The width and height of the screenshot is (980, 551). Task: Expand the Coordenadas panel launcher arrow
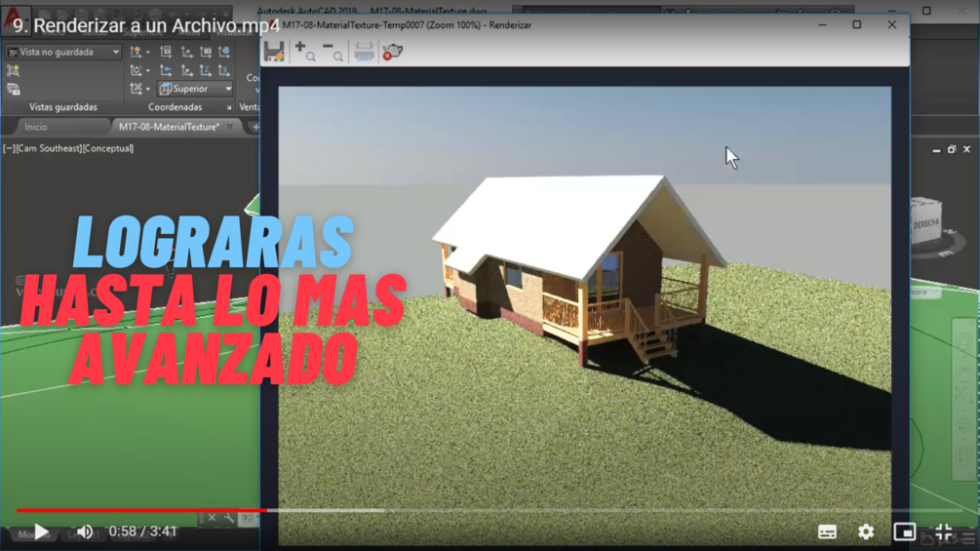[x=229, y=107]
